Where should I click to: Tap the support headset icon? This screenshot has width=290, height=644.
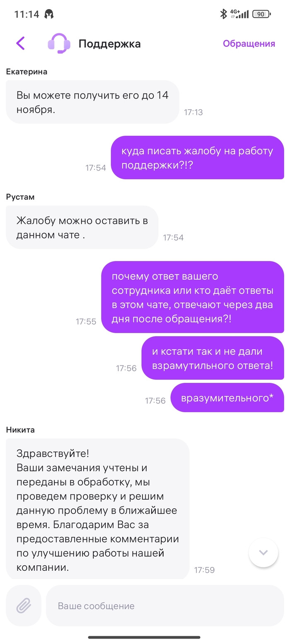[x=58, y=43]
